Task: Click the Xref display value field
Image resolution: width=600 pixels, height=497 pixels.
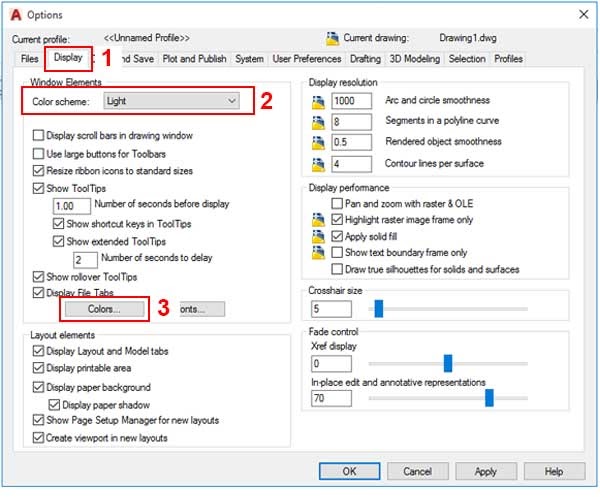Action: [331, 363]
